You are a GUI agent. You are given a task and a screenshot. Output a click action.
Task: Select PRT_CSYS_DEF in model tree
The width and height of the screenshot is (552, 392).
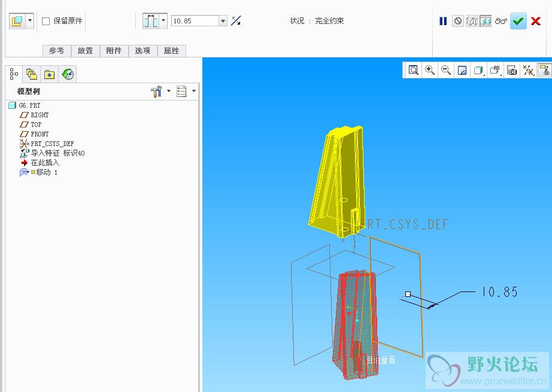pyautogui.click(x=47, y=144)
